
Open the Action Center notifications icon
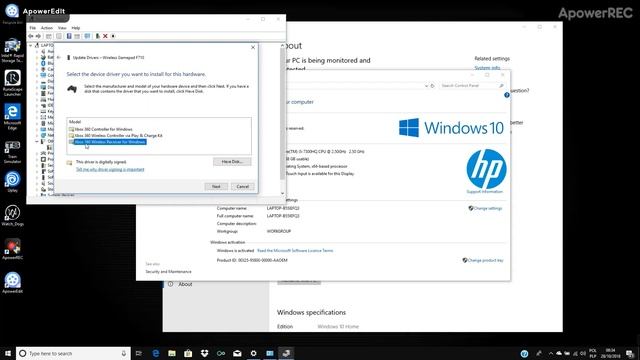pos(630,353)
